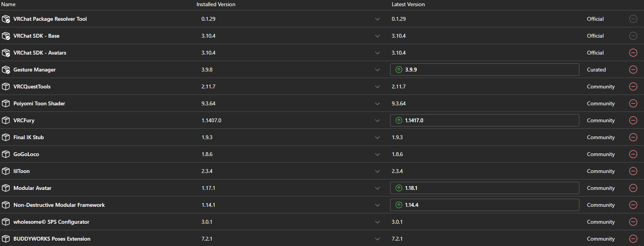Click the disabled remove icon for Package Resolver Tool
Screen dimensions: 644x246
633,19
